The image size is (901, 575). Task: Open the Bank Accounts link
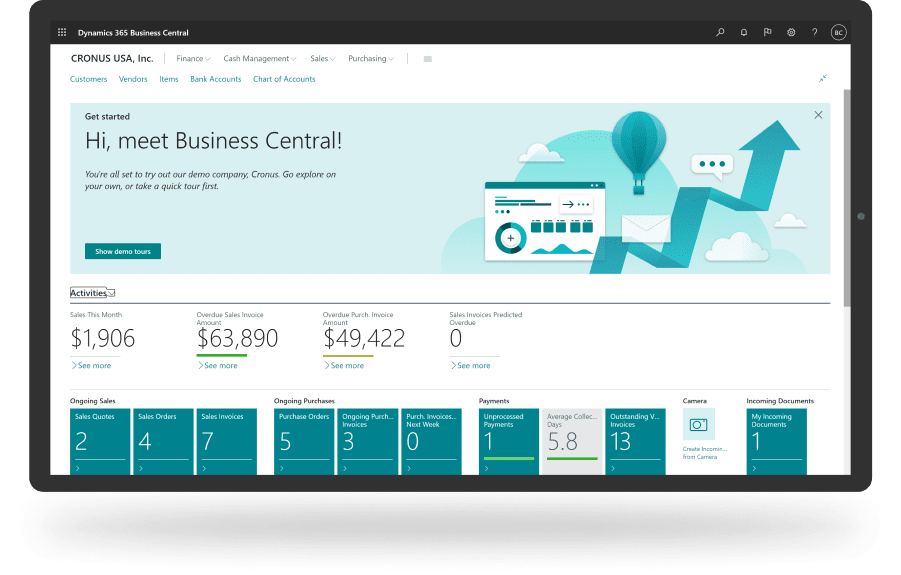coord(215,79)
